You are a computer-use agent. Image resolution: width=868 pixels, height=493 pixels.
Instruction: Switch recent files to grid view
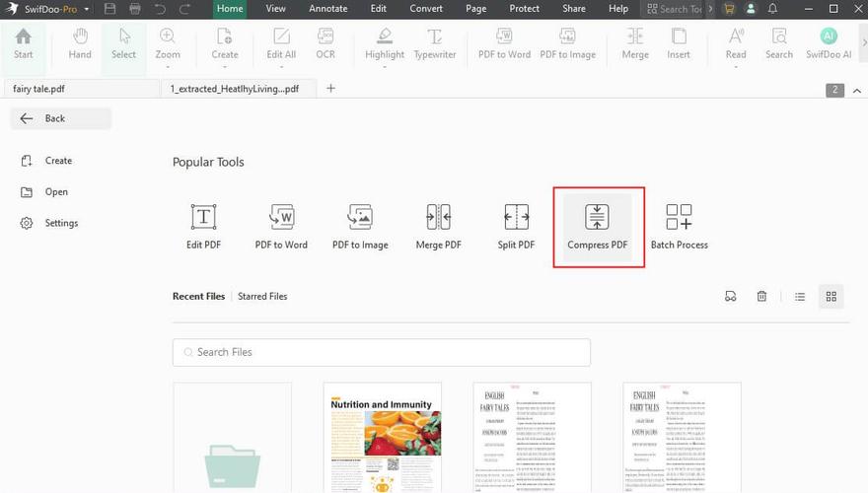(831, 297)
